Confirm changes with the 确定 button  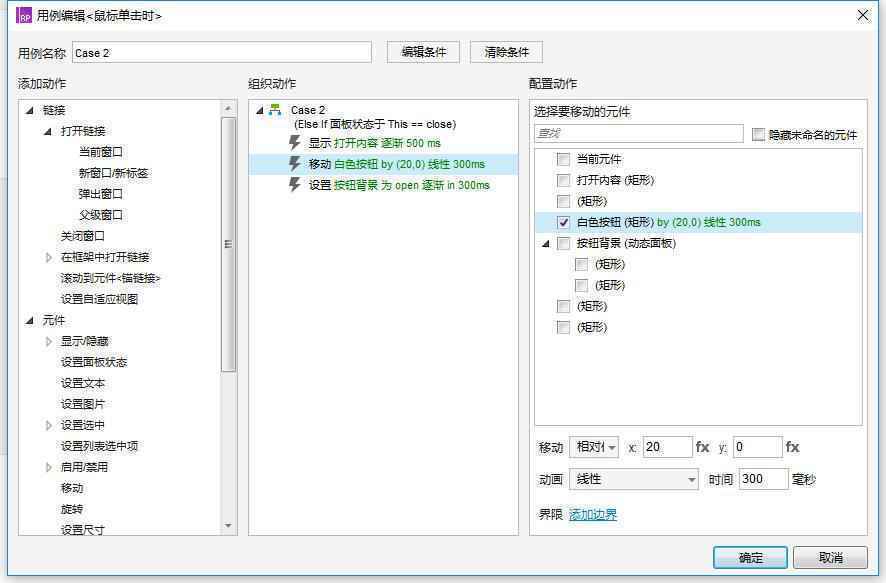[749, 558]
